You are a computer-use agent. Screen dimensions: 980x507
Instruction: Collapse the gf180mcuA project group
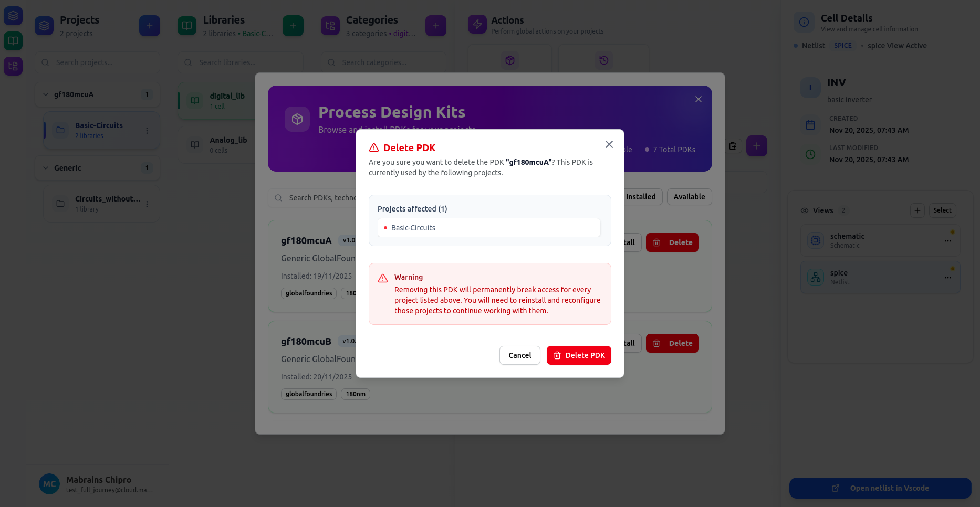[46, 94]
